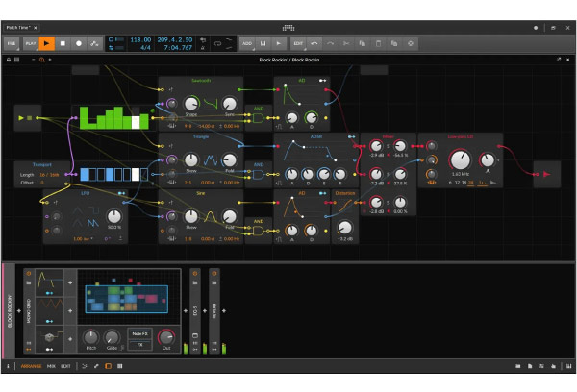Click the Paste clipboard icon
The image size is (577, 392).
click(378, 43)
